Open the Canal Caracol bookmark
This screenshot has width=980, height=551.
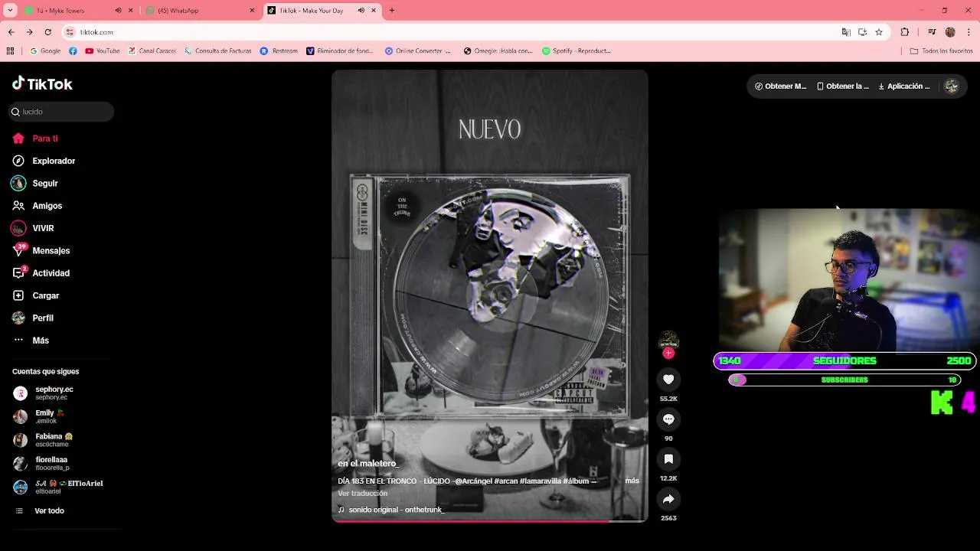[152, 51]
